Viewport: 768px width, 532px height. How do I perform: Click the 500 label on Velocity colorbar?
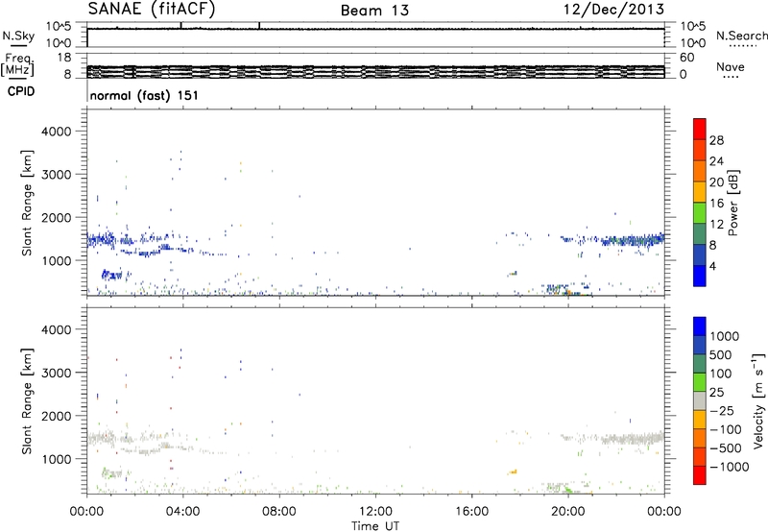[721, 355]
